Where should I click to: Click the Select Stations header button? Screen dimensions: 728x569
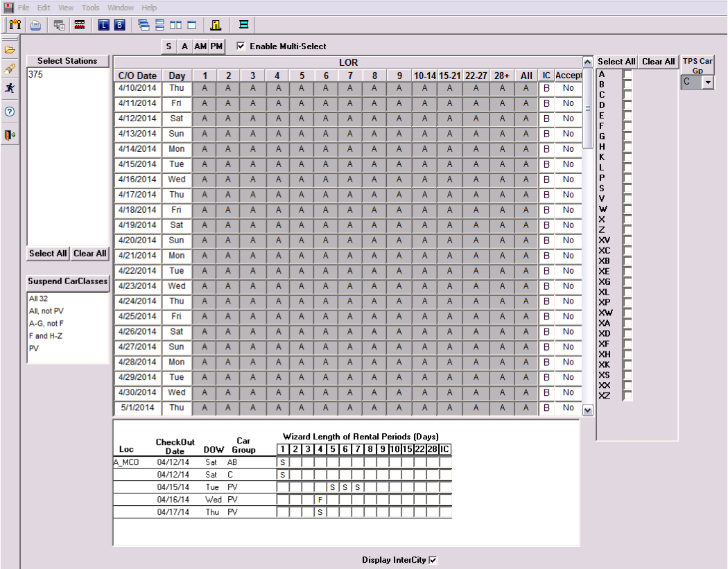pyautogui.click(x=67, y=61)
